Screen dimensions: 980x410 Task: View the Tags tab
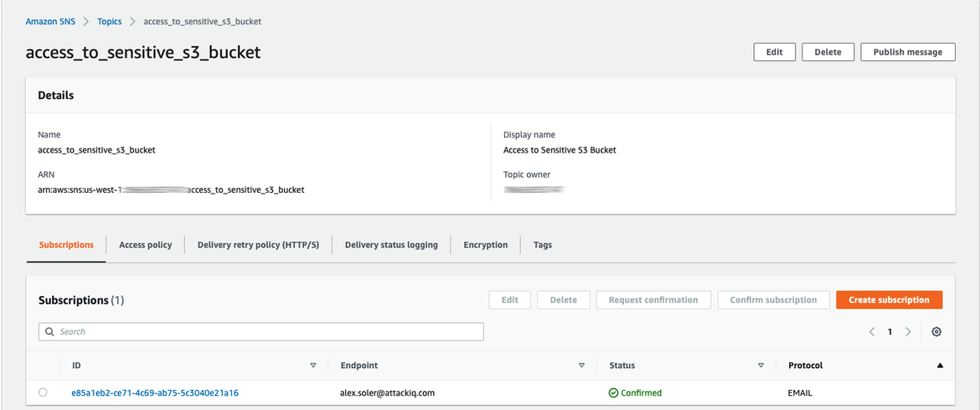[x=542, y=245]
